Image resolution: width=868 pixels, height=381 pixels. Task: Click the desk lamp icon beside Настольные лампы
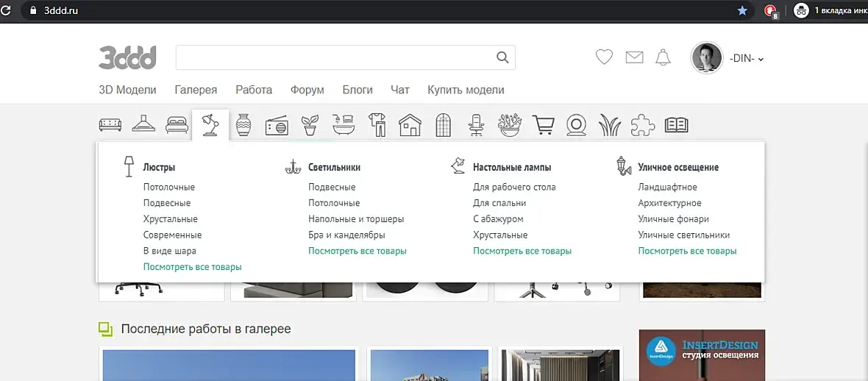(x=457, y=166)
